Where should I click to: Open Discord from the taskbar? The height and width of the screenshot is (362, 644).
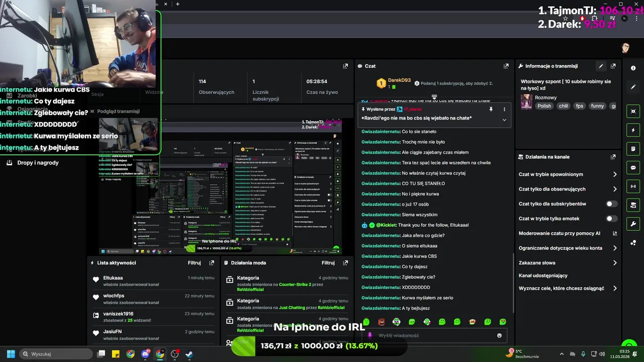(145, 354)
